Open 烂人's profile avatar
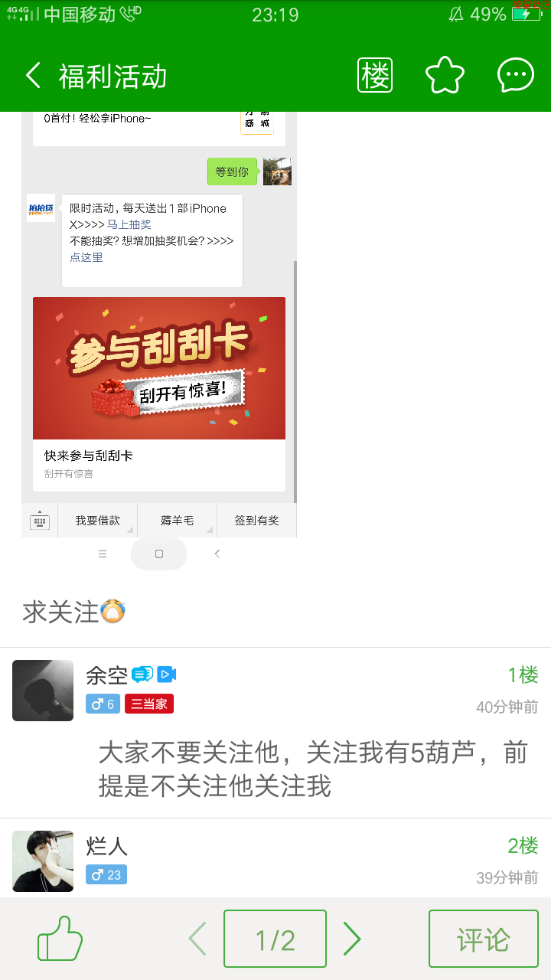The width and height of the screenshot is (551, 980). [x=43, y=861]
